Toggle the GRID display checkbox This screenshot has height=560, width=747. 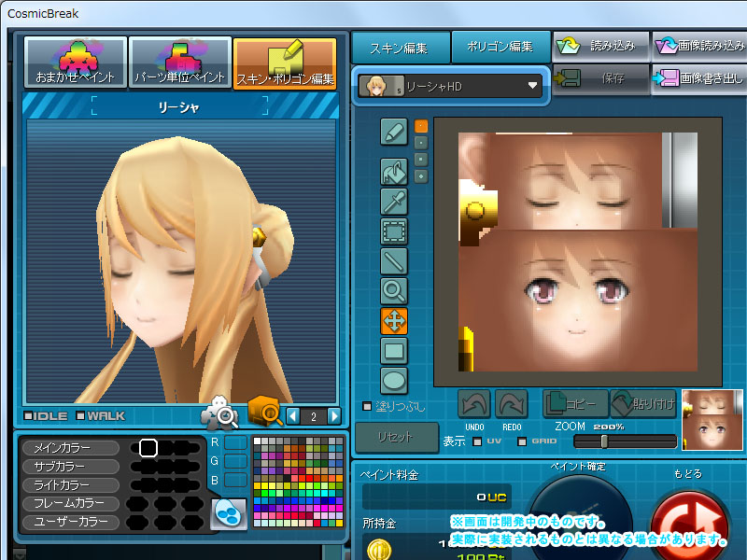[x=522, y=441]
